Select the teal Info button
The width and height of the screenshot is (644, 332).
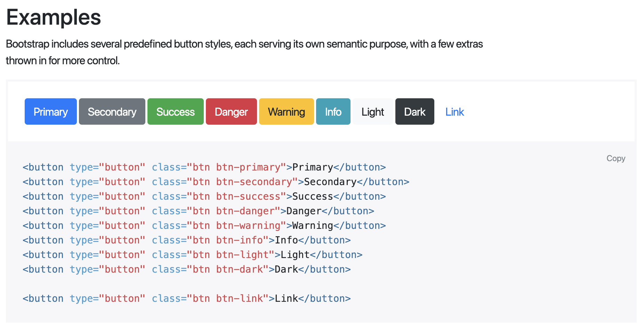tap(333, 111)
